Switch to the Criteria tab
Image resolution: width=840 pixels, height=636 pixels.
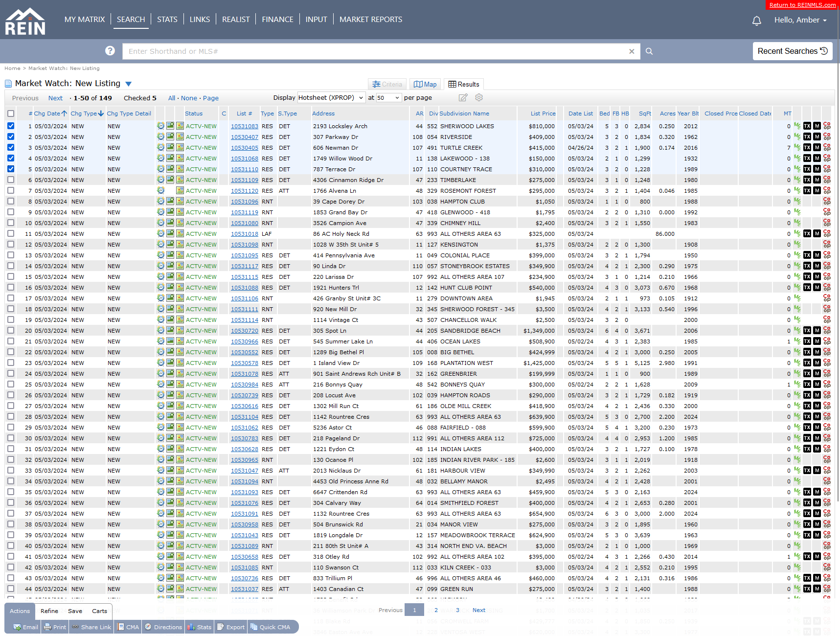tap(387, 84)
